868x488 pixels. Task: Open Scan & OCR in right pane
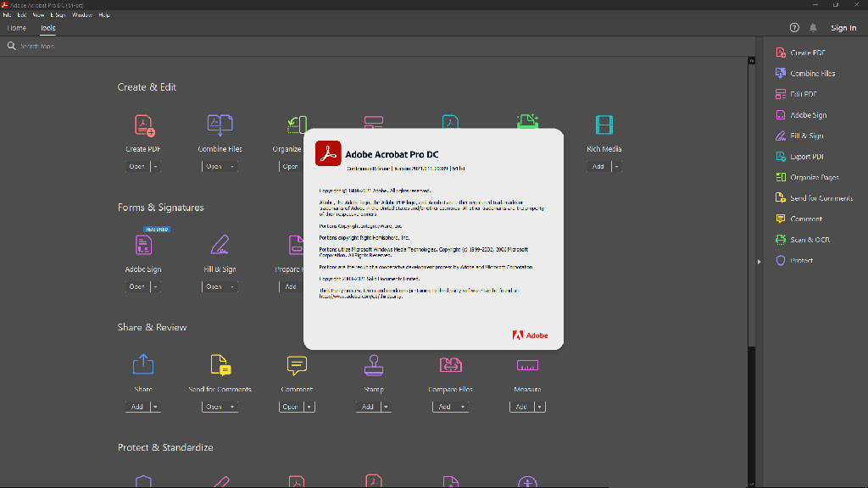click(x=802, y=240)
